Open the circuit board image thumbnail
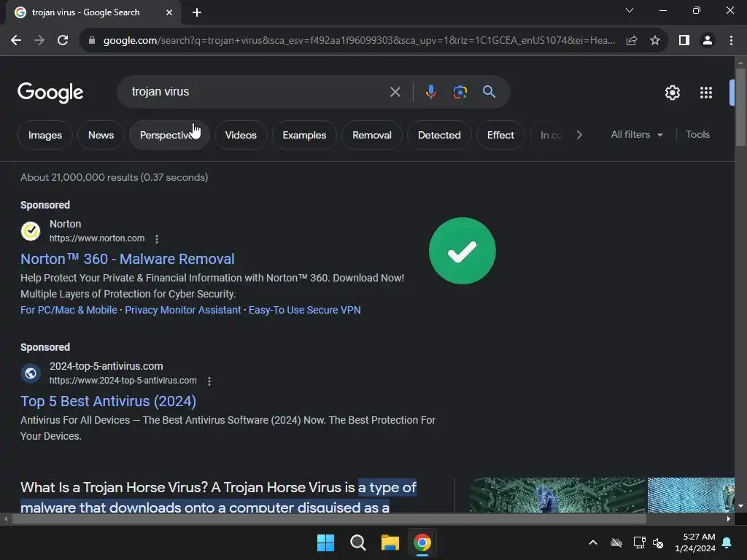 [x=557, y=495]
